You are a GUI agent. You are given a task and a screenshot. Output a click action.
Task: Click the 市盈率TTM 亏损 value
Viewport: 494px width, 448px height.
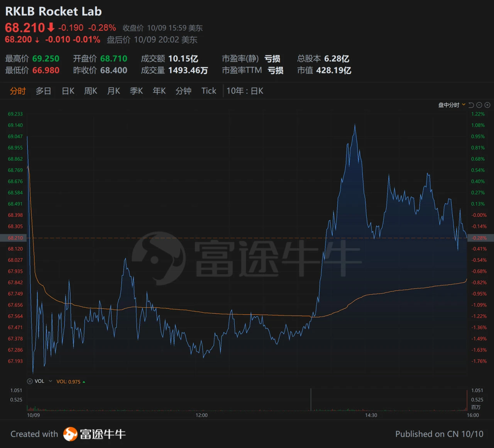click(x=276, y=70)
